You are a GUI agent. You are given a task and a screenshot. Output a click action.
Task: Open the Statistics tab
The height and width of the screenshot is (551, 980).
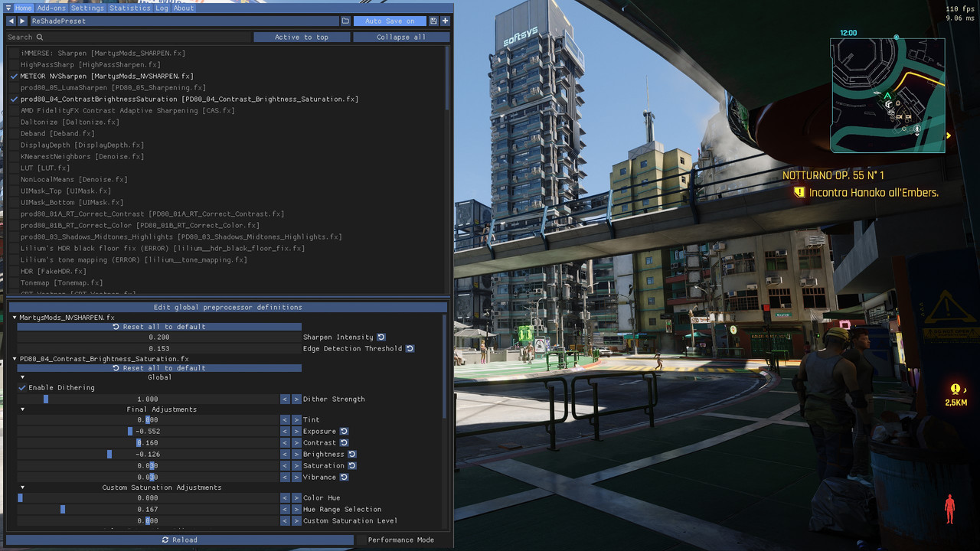[129, 8]
